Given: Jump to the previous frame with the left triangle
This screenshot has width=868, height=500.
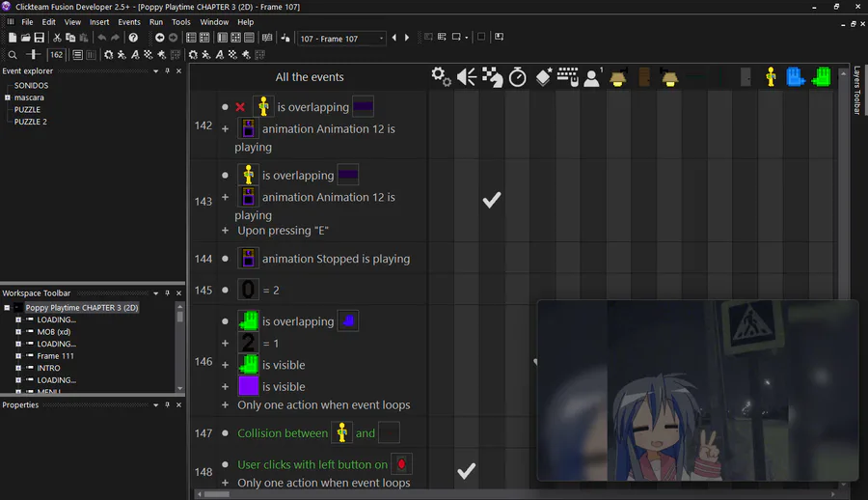Looking at the screenshot, I should tap(394, 38).
